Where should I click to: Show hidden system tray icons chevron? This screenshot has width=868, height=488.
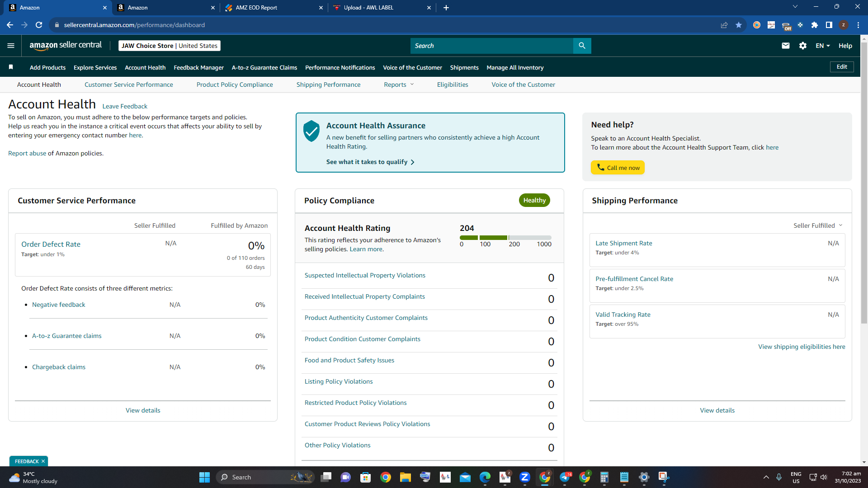(766, 477)
